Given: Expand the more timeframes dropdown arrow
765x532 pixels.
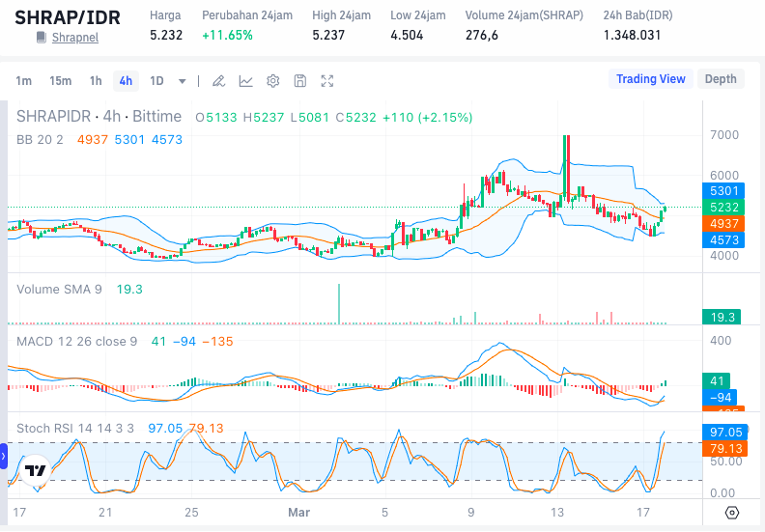Looking at the screenshot, I should (182, 81).
